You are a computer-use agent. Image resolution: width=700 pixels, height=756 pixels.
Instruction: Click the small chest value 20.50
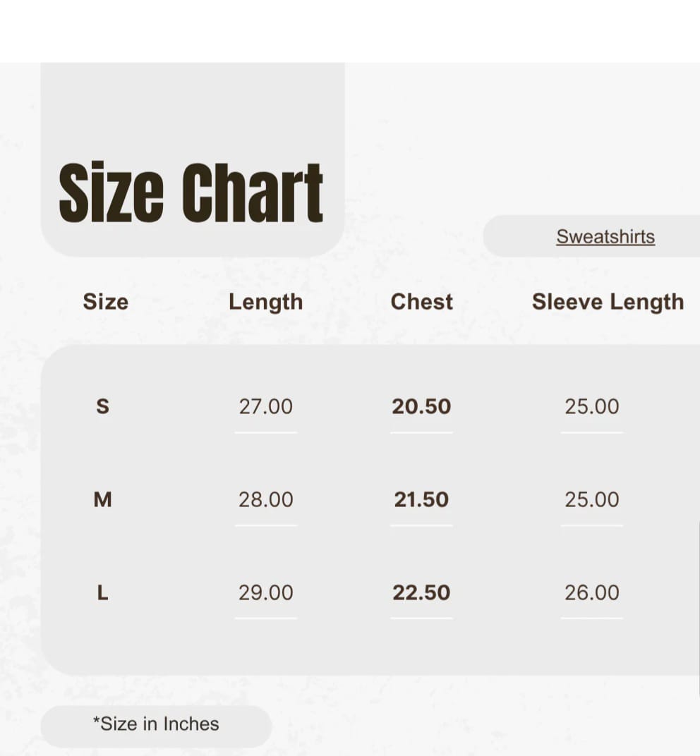tap(421, 407)
